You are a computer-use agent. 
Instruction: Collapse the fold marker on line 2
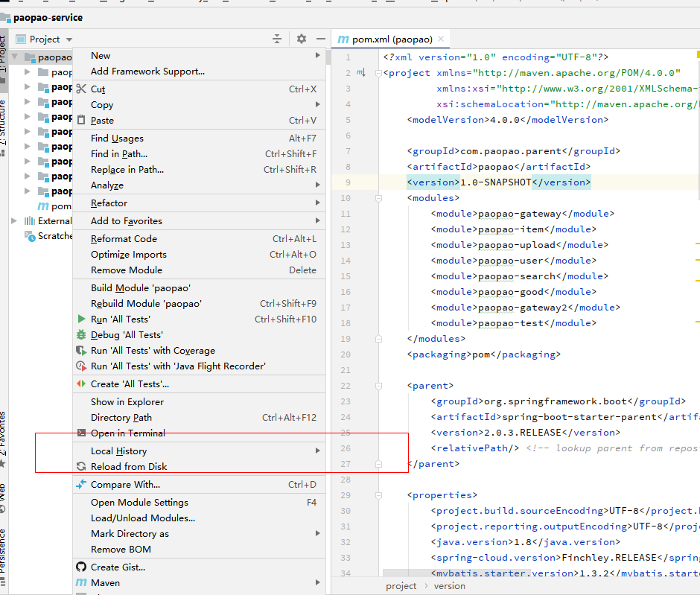pyautogui.click(x=378, y=73)
